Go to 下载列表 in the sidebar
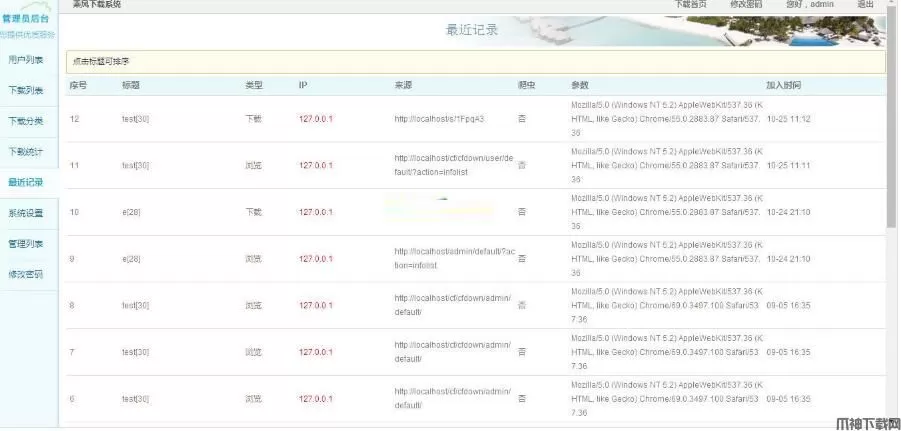Image resolution: width=901 pixels, height=431 pixels. (26, 91)
